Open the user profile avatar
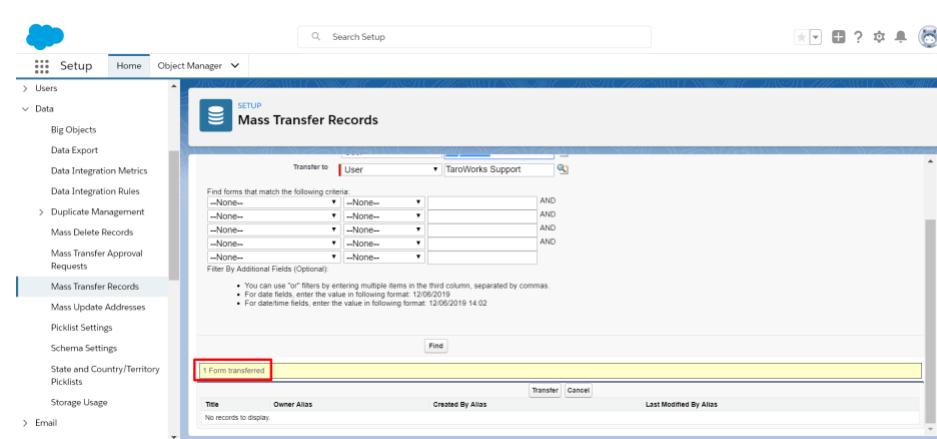The height and width of the screenshot is (439, 937). click(928, 37)
